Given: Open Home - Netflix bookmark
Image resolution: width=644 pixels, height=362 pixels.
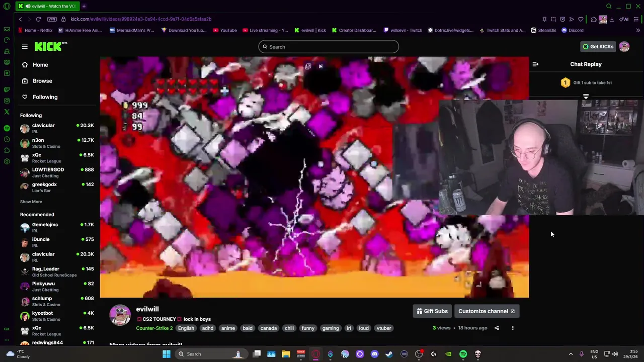Looking at the screenshot, I should click(35, 30).
